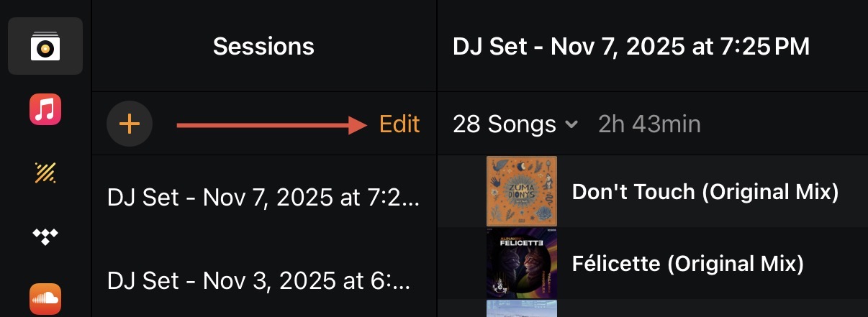Click the partially visible third track artwork
This screenshot has height=317, width=868.
tap(522, 309)
